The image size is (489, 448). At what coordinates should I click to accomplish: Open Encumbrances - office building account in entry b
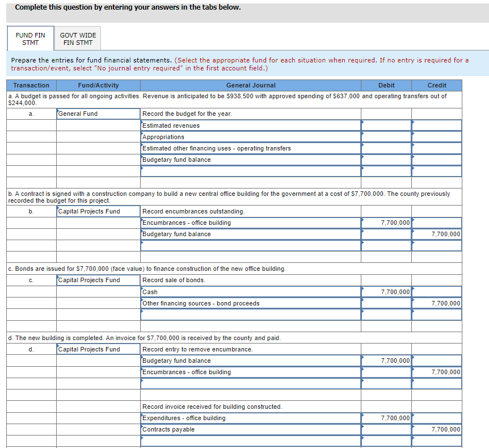coord(251,223)
